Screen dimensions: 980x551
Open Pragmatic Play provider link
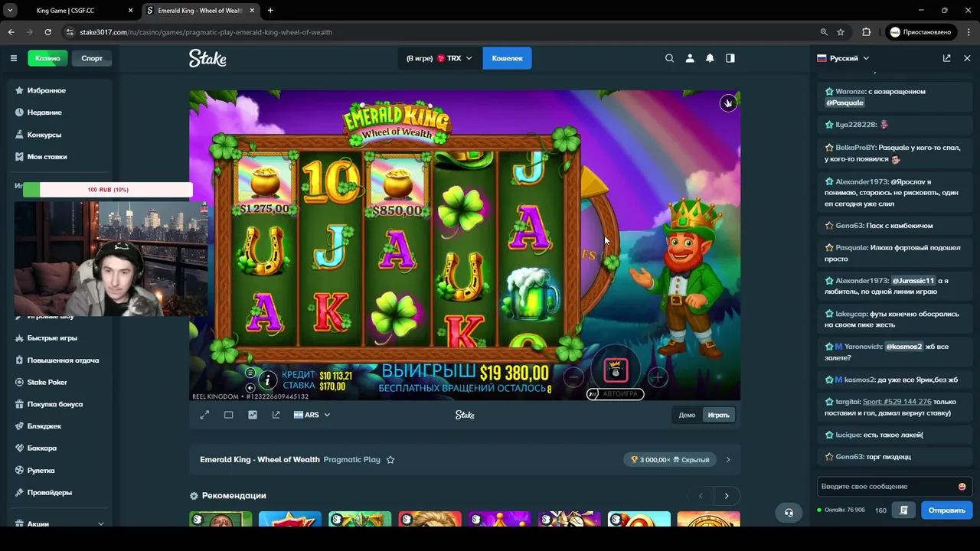pyautogui.click(x=352, y=460)
